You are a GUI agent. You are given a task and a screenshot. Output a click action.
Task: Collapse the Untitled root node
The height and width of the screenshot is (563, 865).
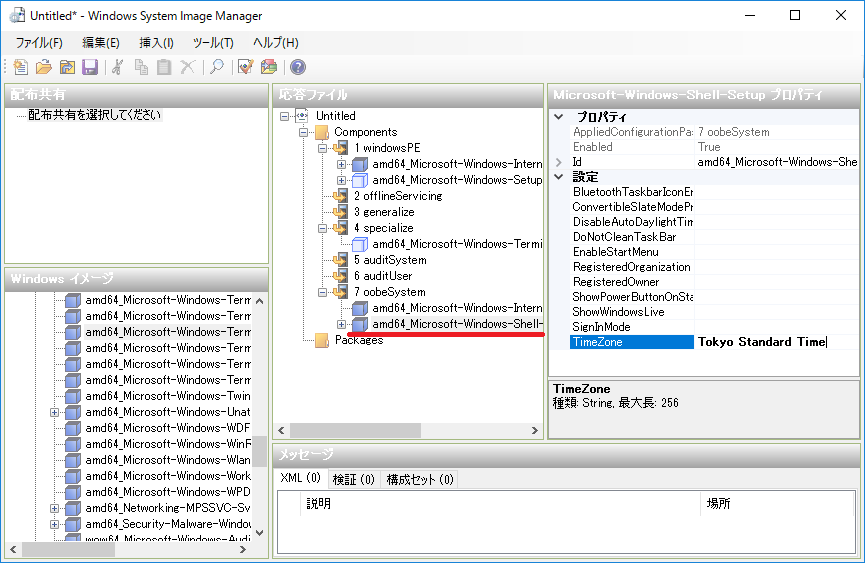point(284,116)
